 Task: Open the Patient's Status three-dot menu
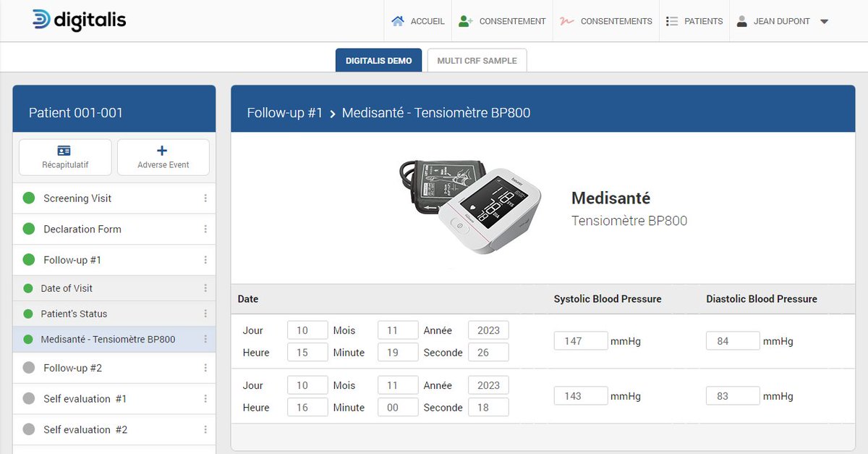click(x=205, y=314)
